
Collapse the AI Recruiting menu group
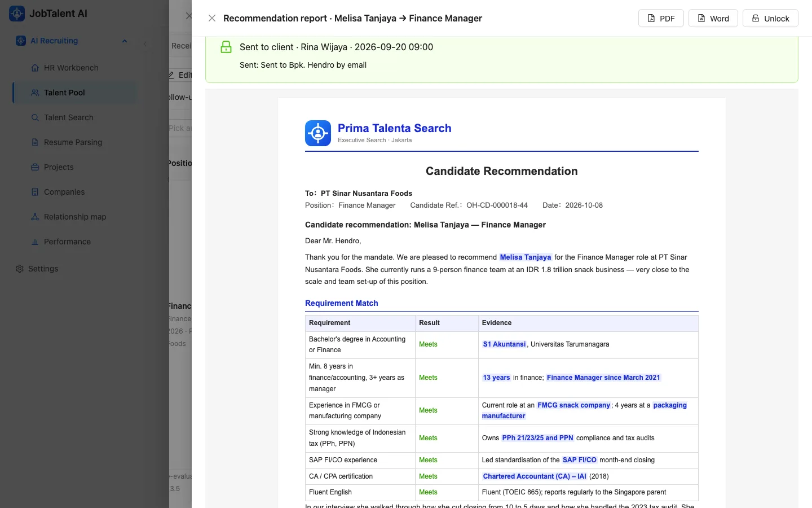[125, 41]
